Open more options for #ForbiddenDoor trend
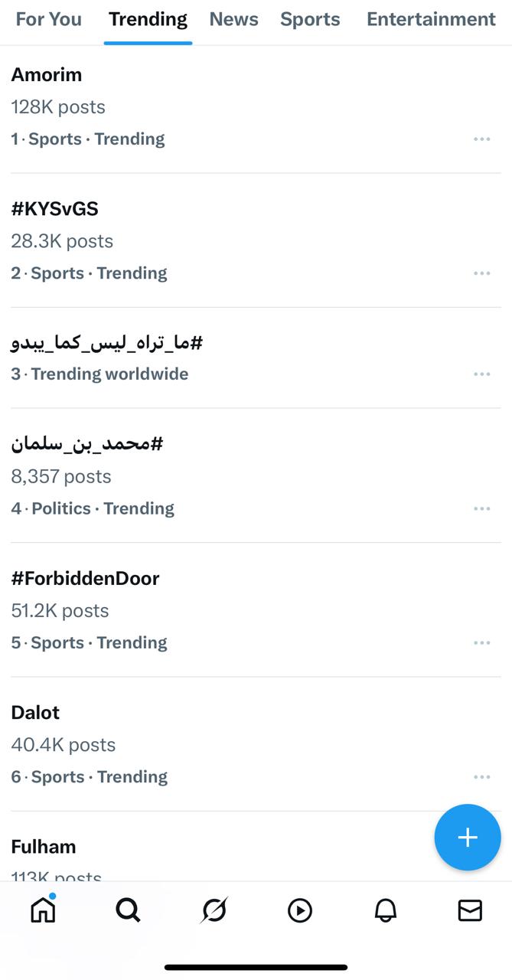The height and width of the screenshot is (980, 512). click(x=481, y=643)
